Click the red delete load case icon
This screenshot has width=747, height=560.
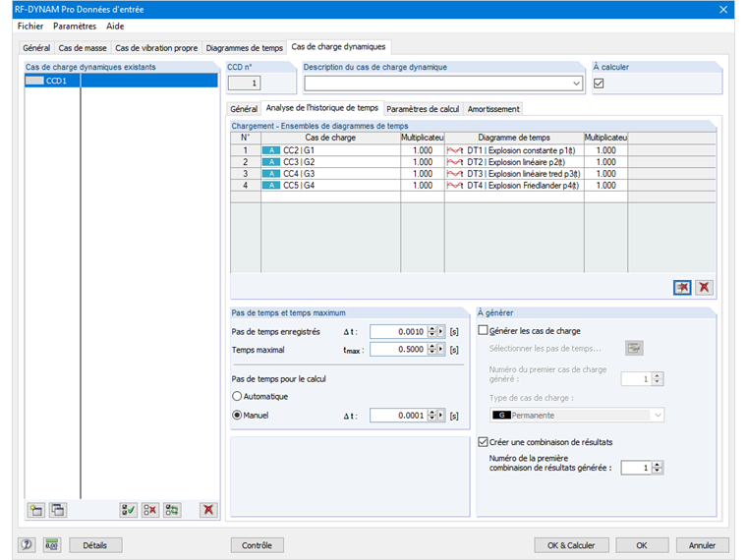(208, 510)
